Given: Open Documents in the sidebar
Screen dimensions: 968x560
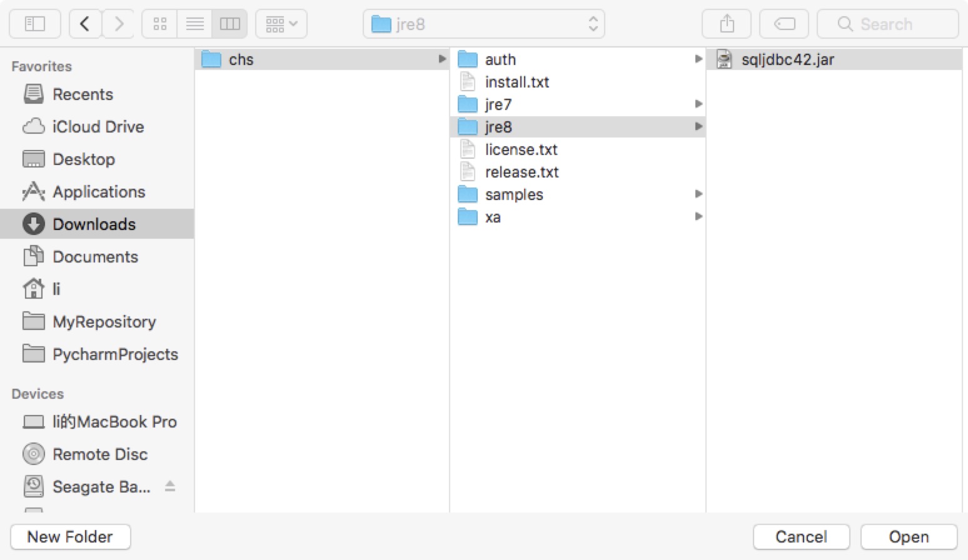Looking at the screenshot, I should [97, 257].
